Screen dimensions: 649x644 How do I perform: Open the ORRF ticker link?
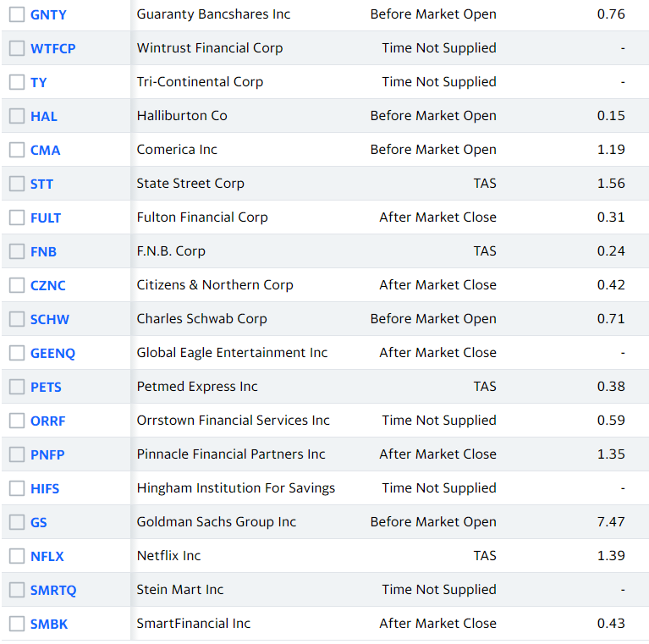(48, 421)
